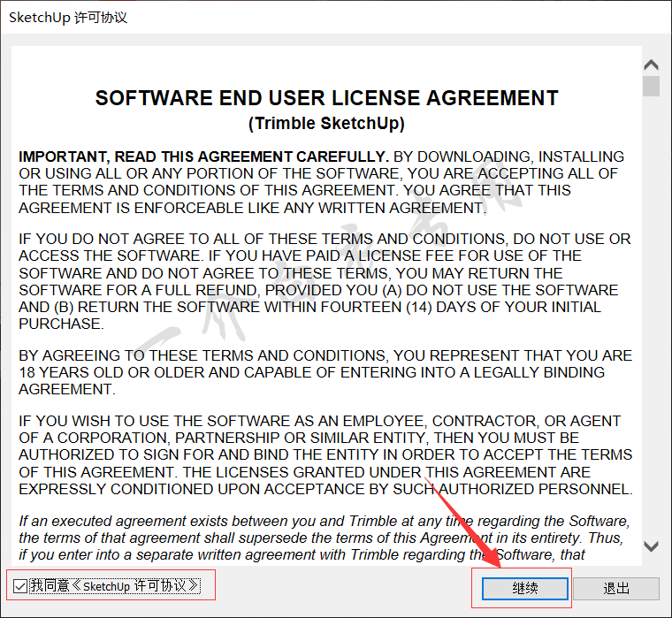Screen dimensions: 672x618
Task: Click the 退出 button
Action: (616, 588)
